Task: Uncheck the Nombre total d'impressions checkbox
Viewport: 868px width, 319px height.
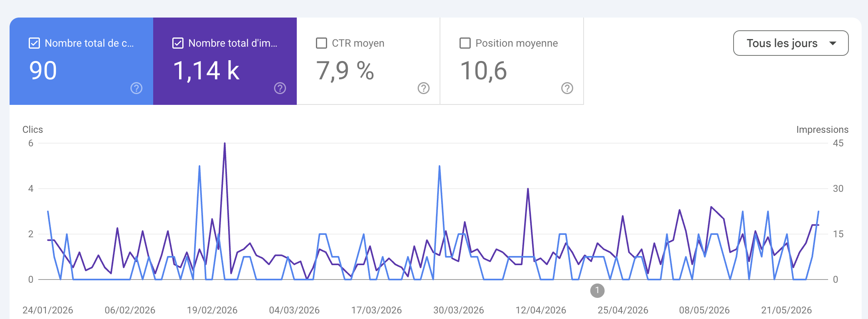Action: [x=178, y=43]
